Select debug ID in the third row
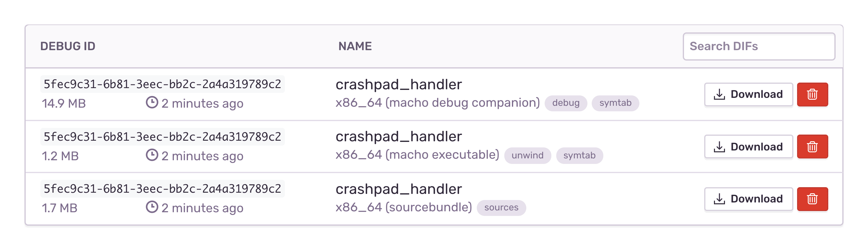868x252 pixels. (162, 189)
